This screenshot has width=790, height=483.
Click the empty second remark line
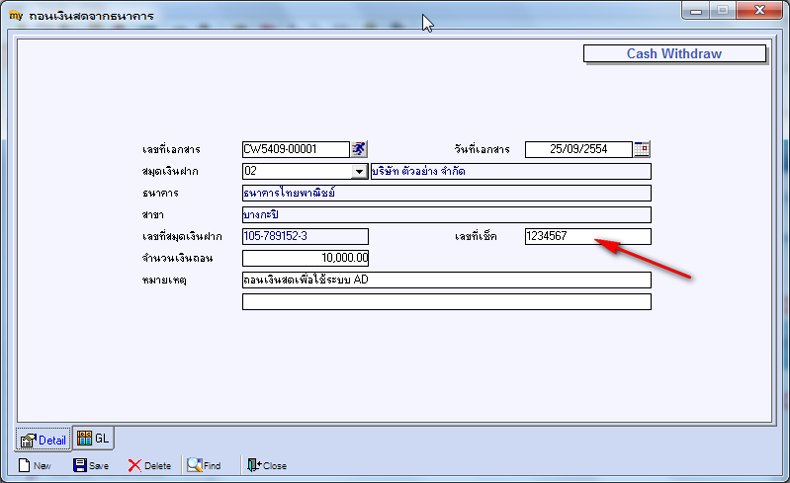[446, 302]
